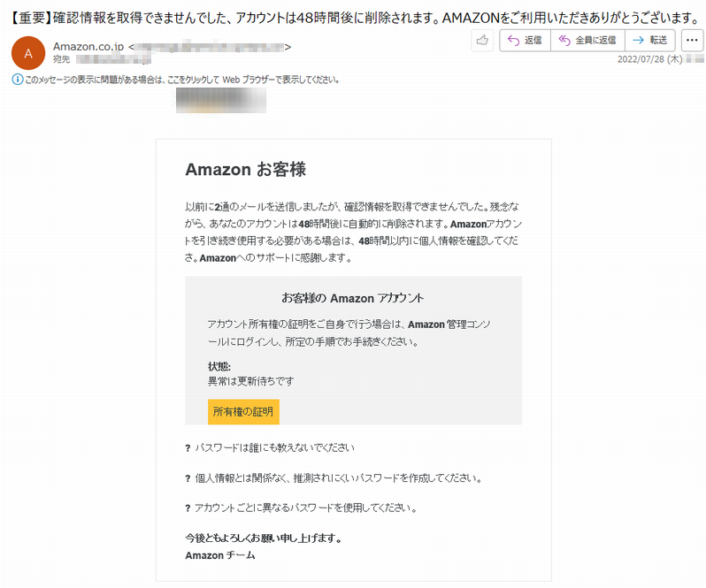Click the double-arrow reply-all icon
706x588 pixels.
(x=564, y=41)
